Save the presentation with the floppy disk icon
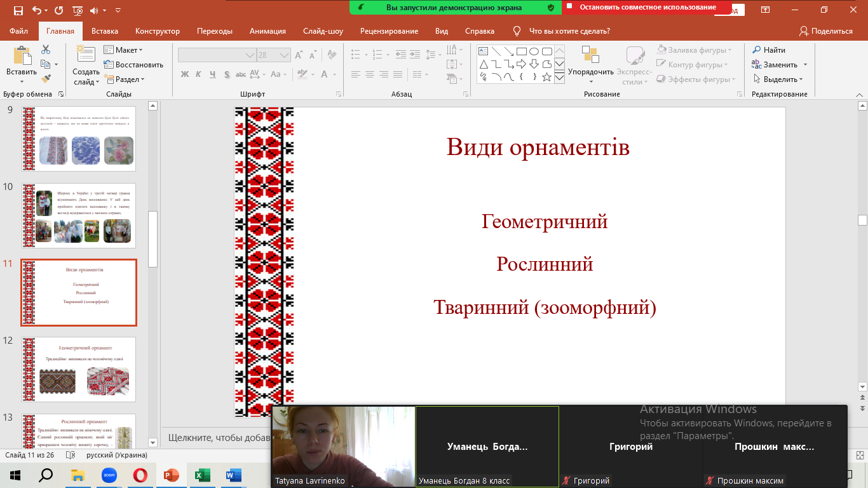Viewport: 868px width, 488px height. (18, 10)
